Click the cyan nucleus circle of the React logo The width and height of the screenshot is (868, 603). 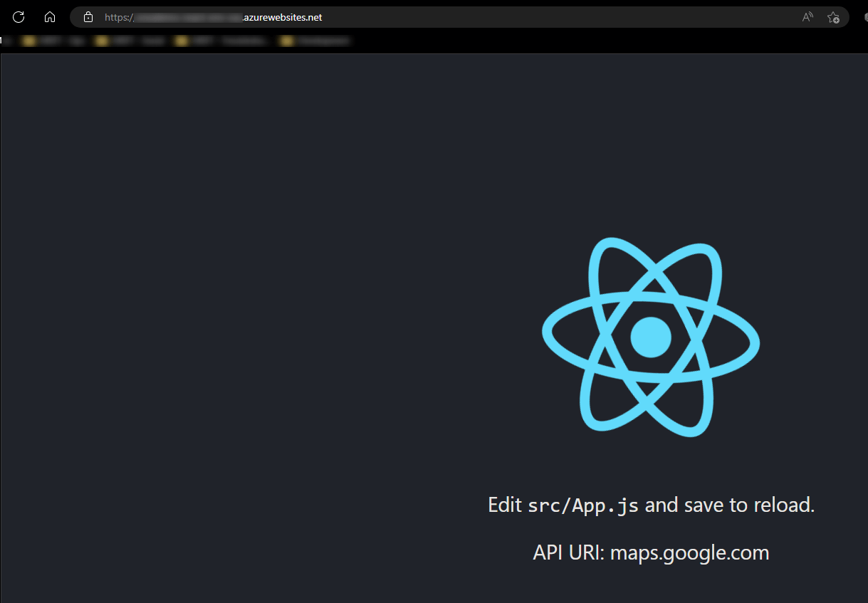tap(650, 337)
